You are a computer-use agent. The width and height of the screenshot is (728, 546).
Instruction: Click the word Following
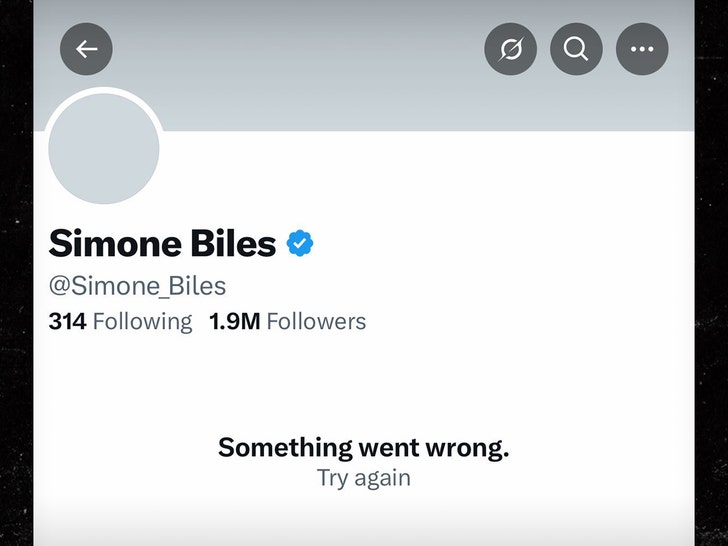142,321
